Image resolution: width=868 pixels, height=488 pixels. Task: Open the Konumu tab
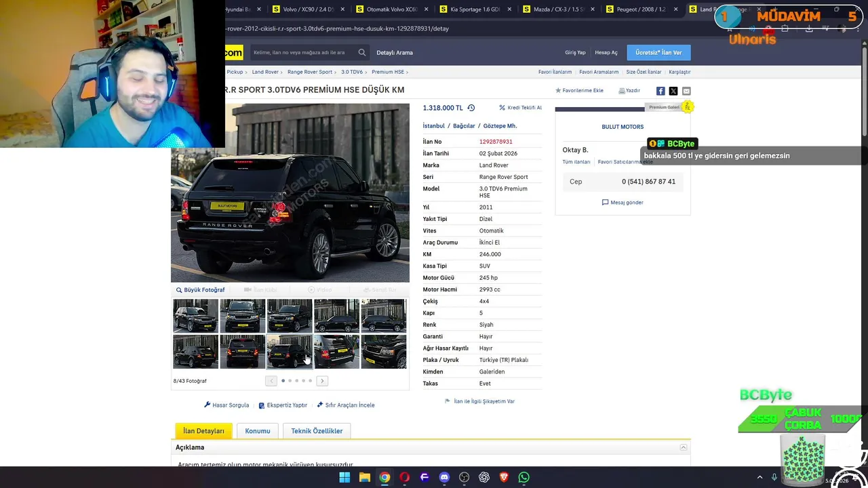point(258,431)
